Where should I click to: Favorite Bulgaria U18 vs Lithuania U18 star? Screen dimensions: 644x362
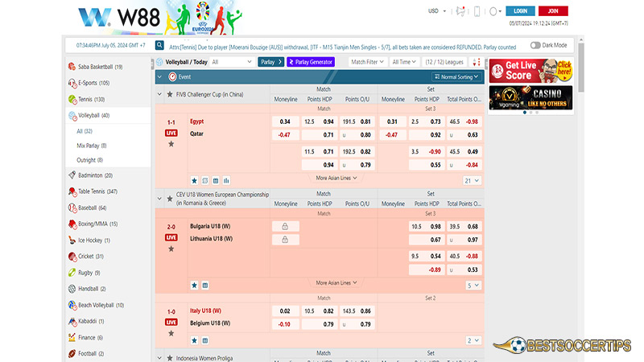tap(171, 249)
